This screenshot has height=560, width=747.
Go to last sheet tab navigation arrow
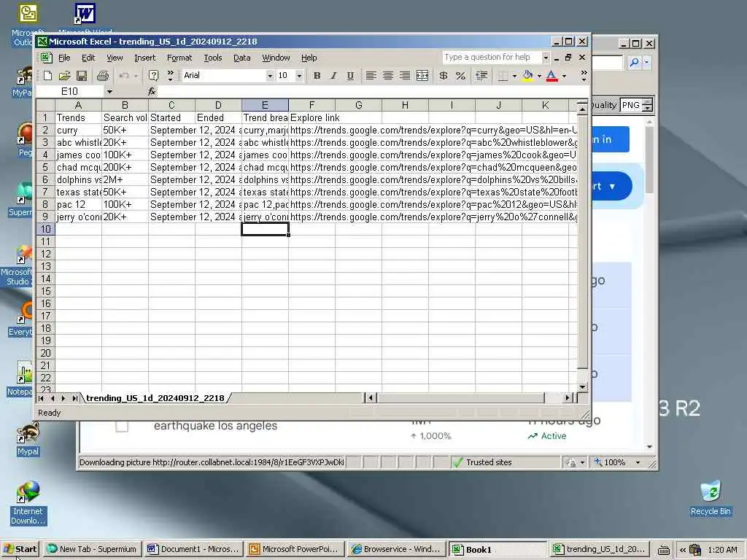coord(75,398)
